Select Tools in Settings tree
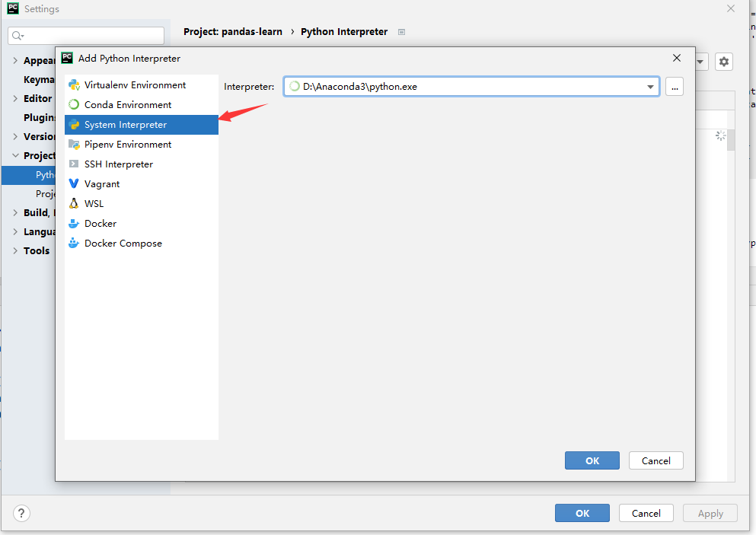This screenshot has height=535, width=756. (x=37, y=250)
